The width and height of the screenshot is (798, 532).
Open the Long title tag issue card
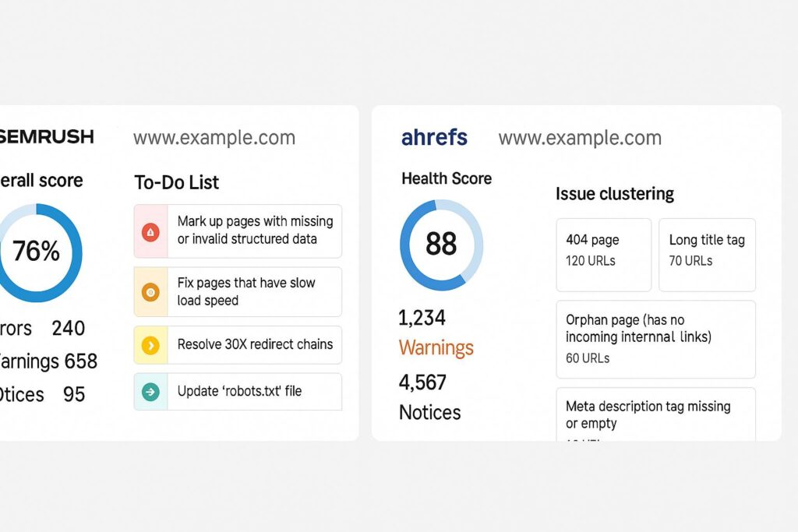(707, 255)
